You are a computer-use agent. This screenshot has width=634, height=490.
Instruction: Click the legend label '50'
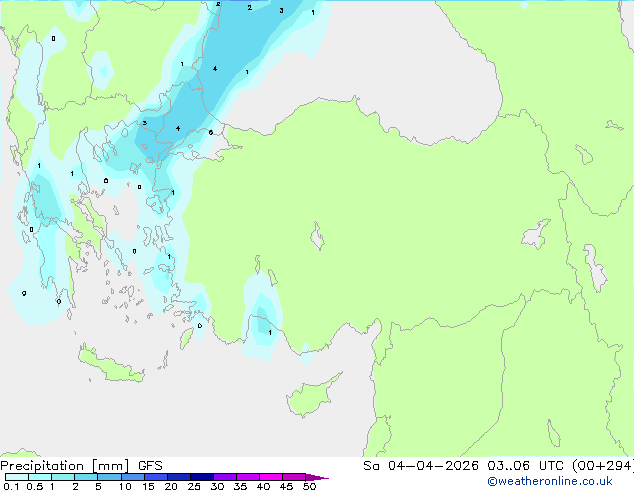coord(309,486)
